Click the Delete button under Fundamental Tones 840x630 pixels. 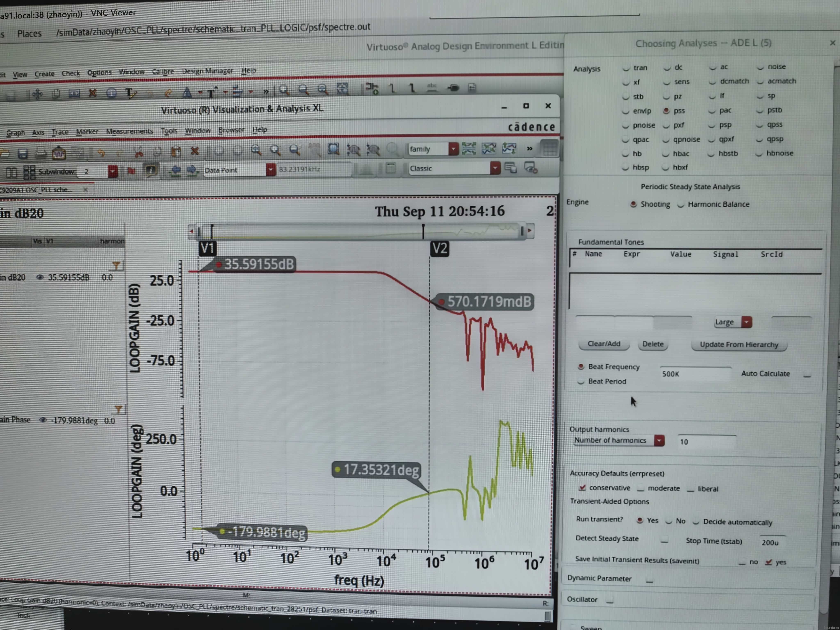click(x=653, y=344)
